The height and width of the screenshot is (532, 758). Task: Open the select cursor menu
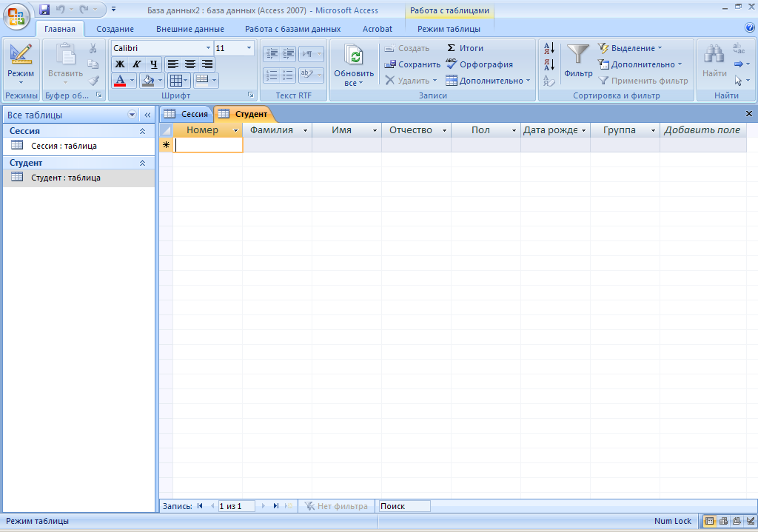[x=741, y=81]
